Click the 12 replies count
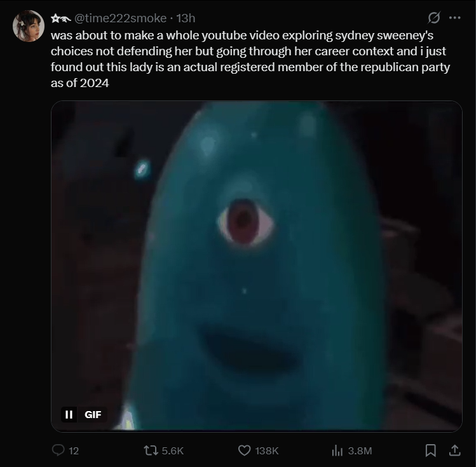The height and width of the screenshot is (467, 476). (x=74, y=450)
